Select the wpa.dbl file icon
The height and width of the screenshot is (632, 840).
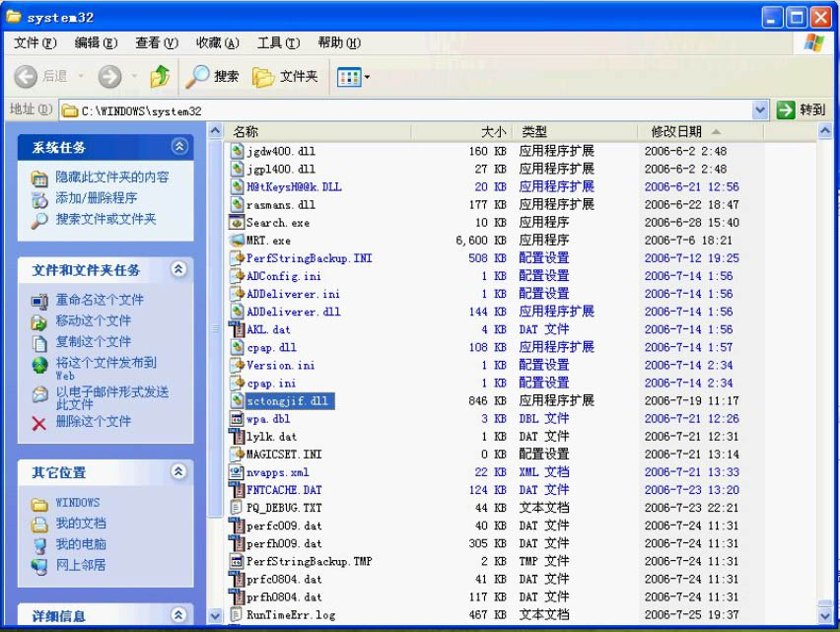(237, 418)
